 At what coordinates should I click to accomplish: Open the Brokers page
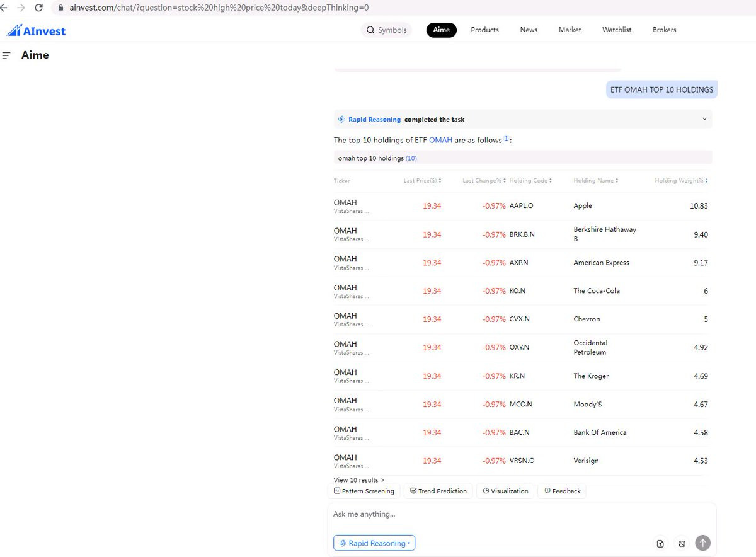coord(664,30)
